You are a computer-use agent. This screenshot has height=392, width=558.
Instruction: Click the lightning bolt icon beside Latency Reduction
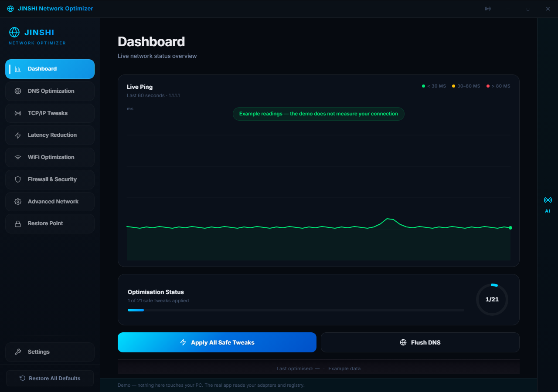click(x=18, y=135)
